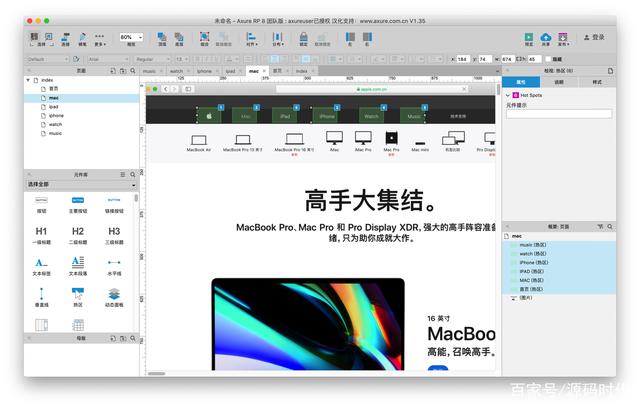Open the Properties (属性) tab in inspector
The width and height of the screenshot is (640, 408).
pos(521,82)
